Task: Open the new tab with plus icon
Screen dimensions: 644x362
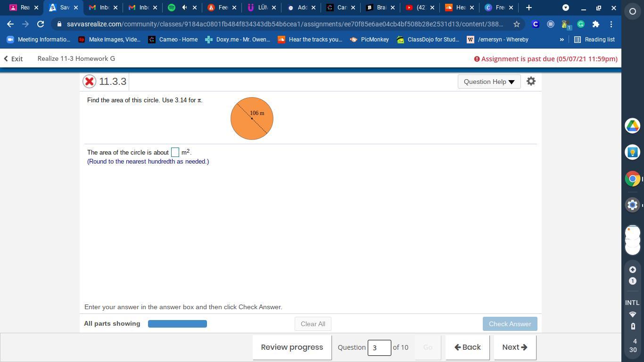Action: [x=528, y=8]
